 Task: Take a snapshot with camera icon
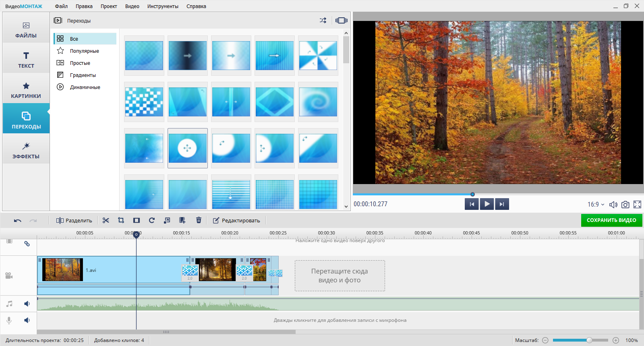[625, 205]
